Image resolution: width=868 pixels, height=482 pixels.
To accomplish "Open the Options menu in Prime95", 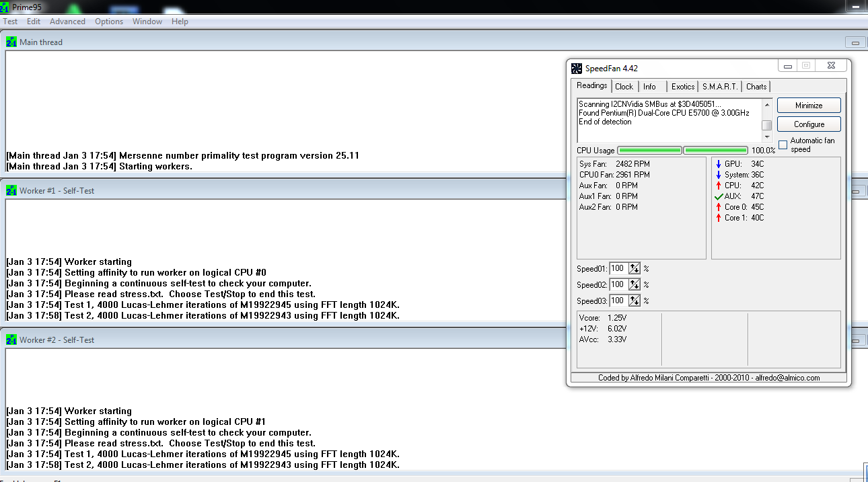I will click(x=108, y=22).
